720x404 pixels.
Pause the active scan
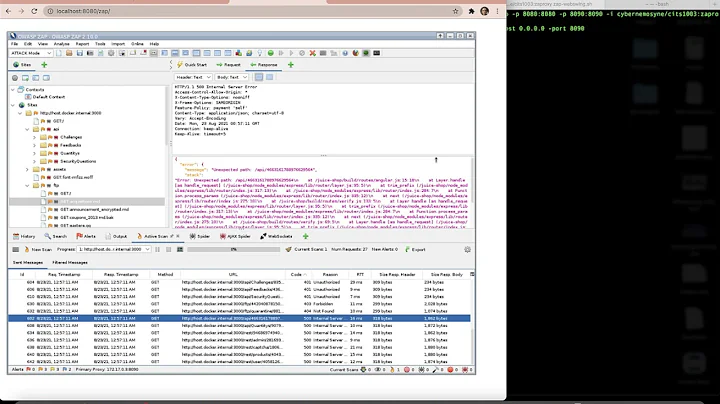click(158, 249)
